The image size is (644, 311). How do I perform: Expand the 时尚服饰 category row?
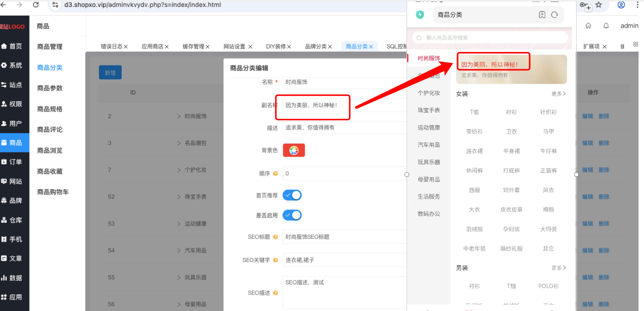click(179, 116)
